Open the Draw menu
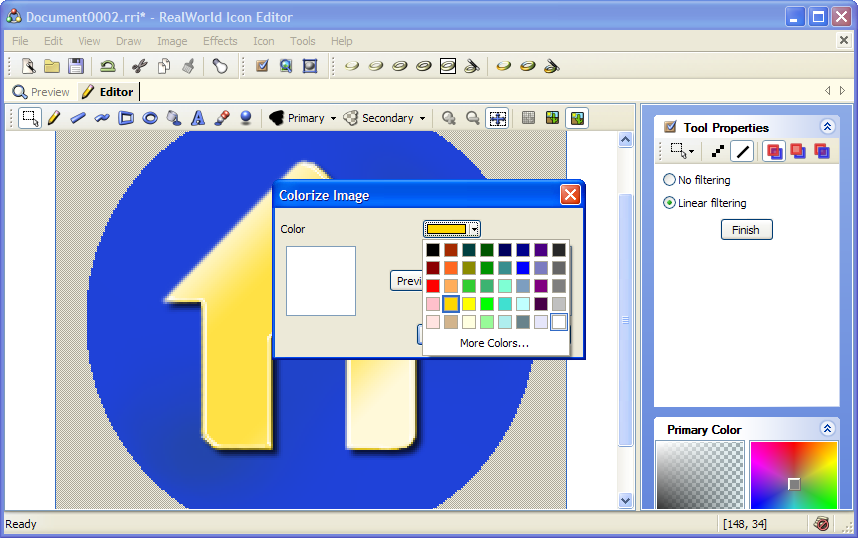 [129, 41]
